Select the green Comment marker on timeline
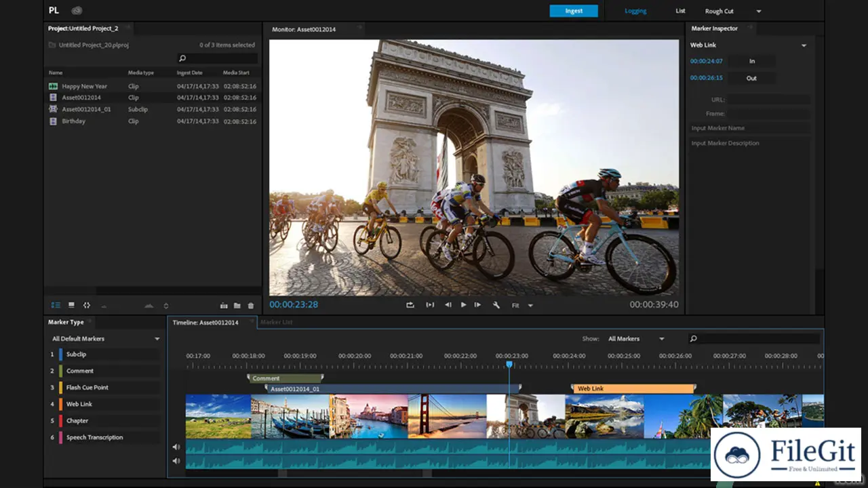The image size is (868, 488). 285,378
